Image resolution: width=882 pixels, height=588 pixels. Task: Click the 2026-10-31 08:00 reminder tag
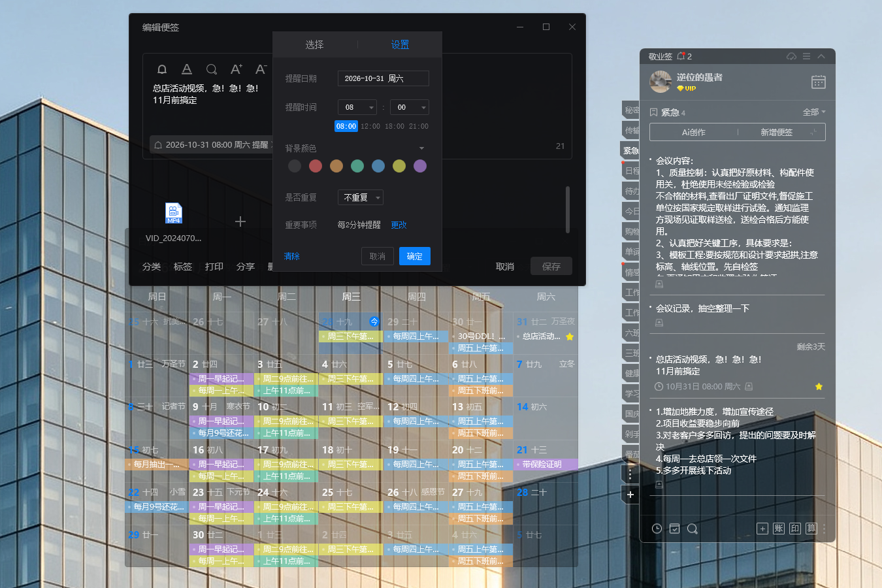click(x=212, y=144)
